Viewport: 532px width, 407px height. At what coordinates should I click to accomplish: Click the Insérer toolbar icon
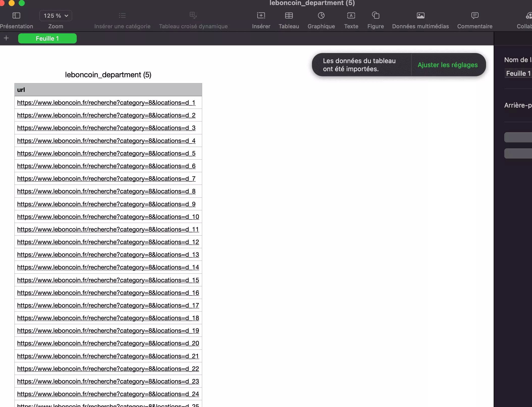coord(261,16)
